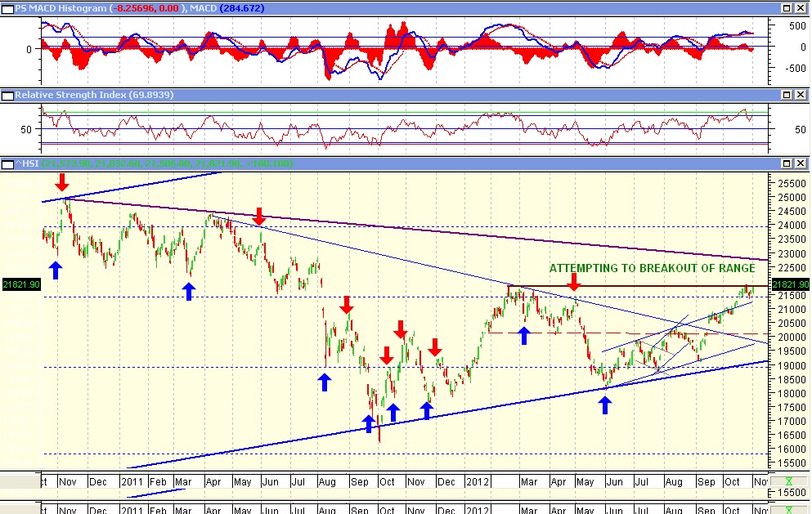Click the ^HSI chart panel icon
This screenshot has width=812, height=514.
click(x=8, y=163)
